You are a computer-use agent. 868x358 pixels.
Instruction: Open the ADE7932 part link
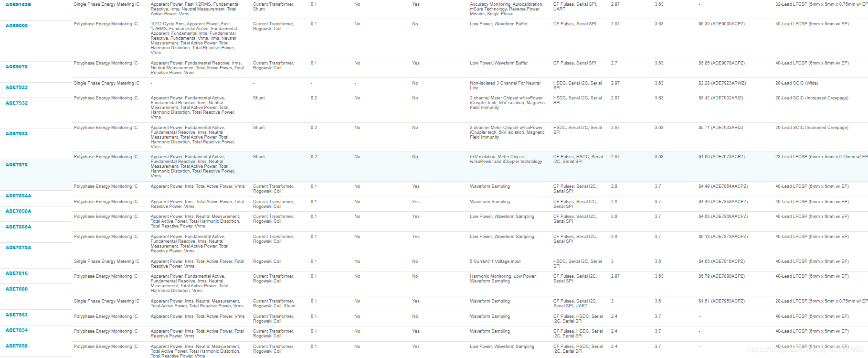(17, 103)
